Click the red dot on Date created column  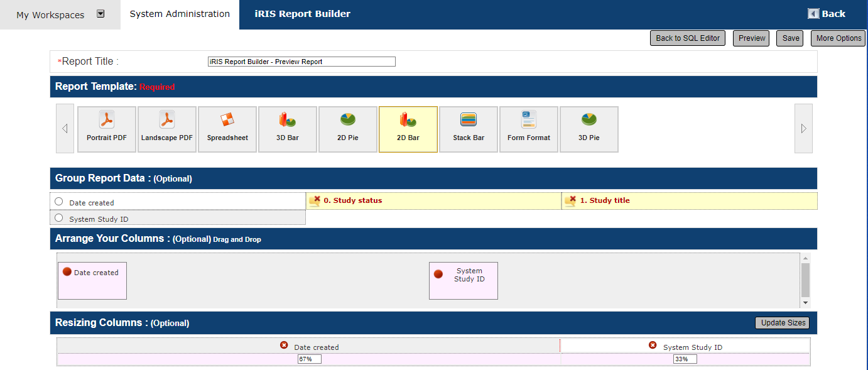click(67, 271)
